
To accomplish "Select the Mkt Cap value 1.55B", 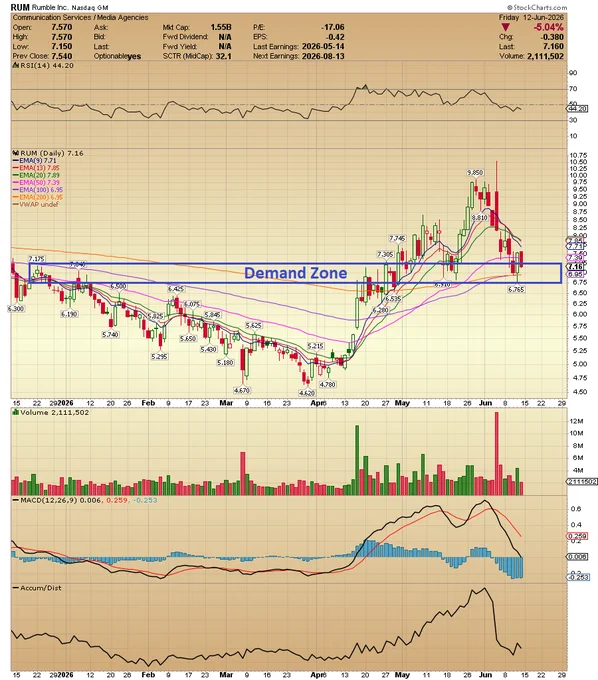I will (x=221, y=27).
